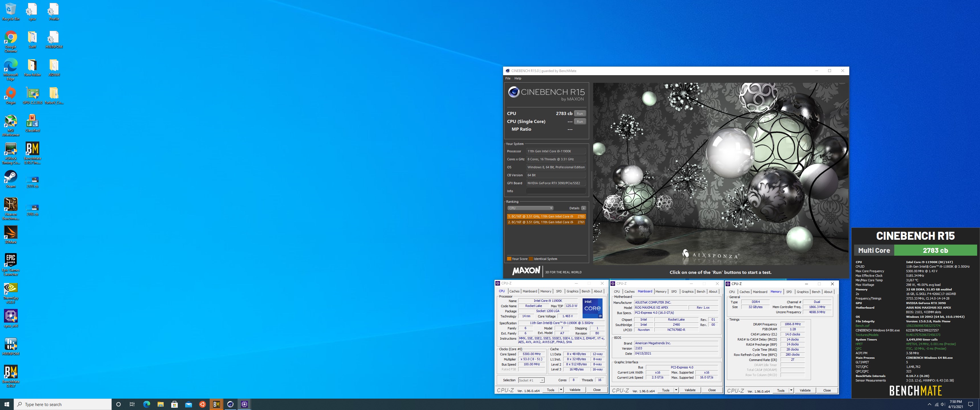The width and height of the screenshot is (980, 410).
Task: Click the Details arrow in Cinebench Ranking
Action: click(x=584, y=208)
